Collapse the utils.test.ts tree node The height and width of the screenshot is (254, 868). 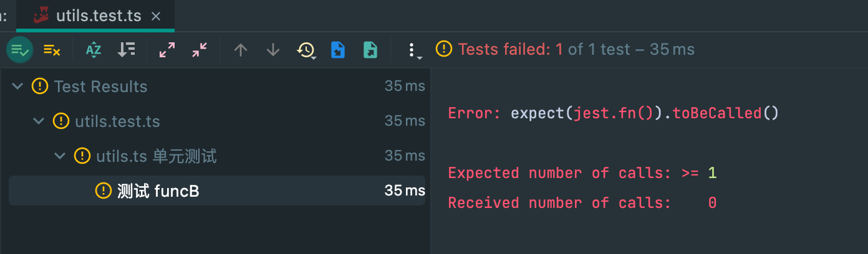[x=39, y=121]
